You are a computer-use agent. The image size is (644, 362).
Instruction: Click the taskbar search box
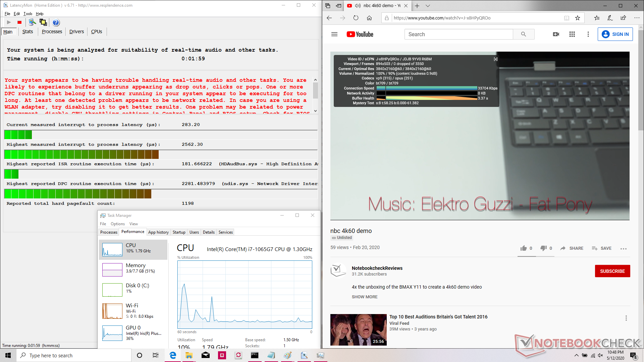[x=74, y=355]
